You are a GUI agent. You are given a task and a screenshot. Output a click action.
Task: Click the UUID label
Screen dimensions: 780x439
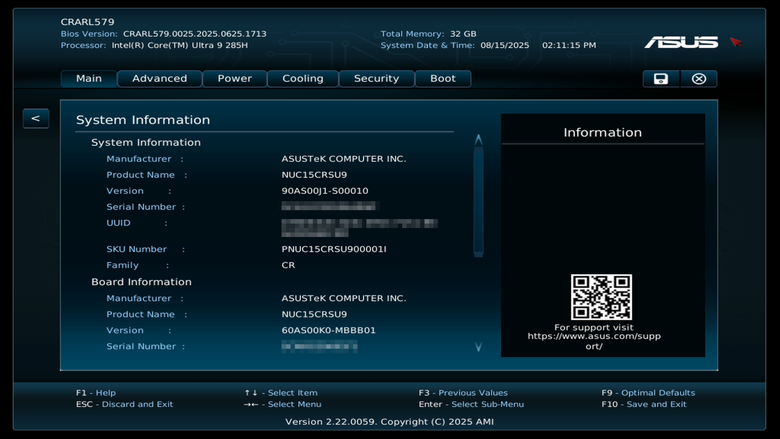pyautogui.click(x=118, y=223)
